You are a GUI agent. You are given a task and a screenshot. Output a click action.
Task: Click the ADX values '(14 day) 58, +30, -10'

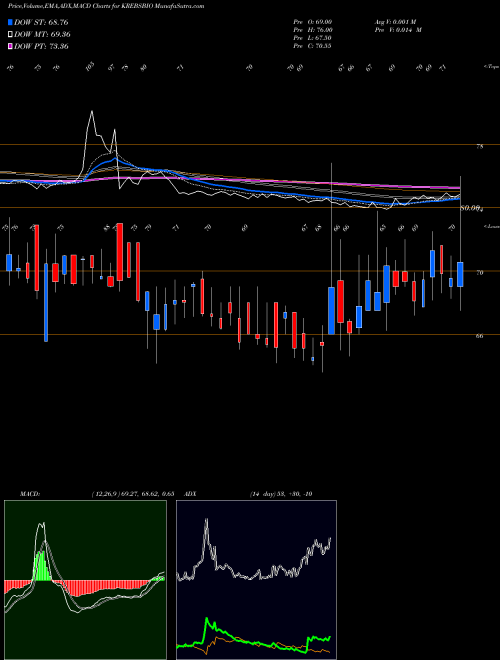[x=281, y=494]
